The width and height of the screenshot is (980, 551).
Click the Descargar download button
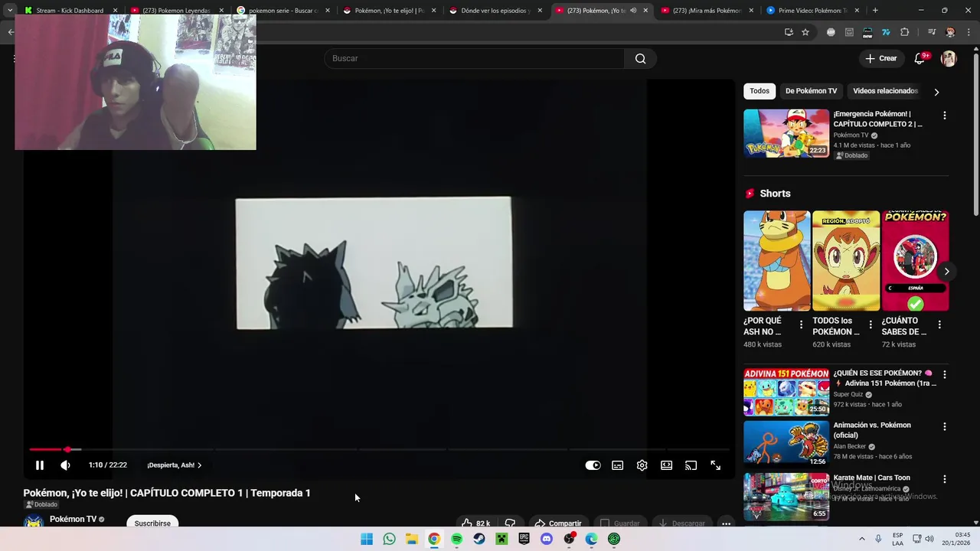click(681, 523)
